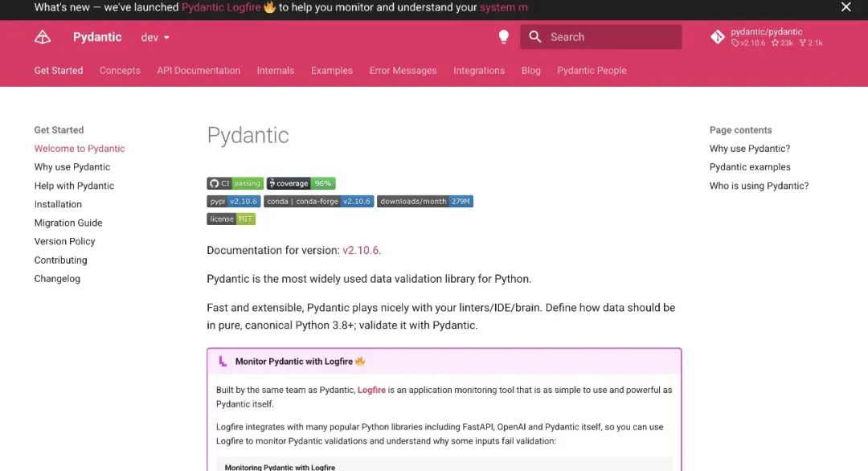Open the pydantic/pydantic GitHub repository link
Screen dimensions: 868x471
pyautogui.click(x=767, y=37)
